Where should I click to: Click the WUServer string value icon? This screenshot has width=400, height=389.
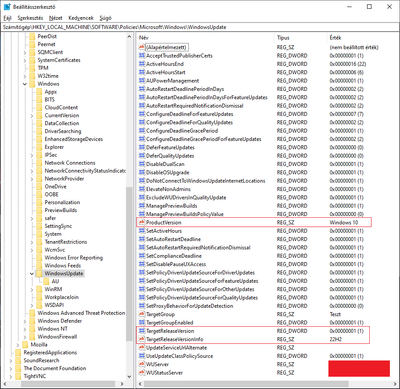(x=142, y=364)
